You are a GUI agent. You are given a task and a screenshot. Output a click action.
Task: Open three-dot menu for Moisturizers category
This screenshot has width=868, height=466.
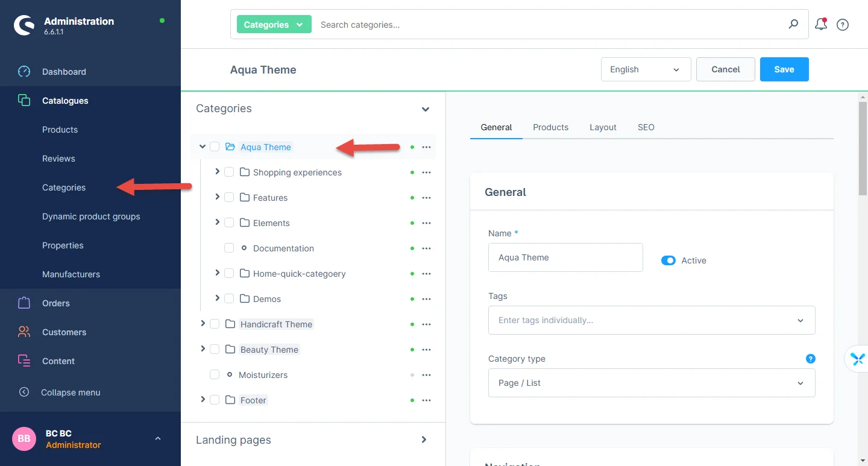coord(426,375)
